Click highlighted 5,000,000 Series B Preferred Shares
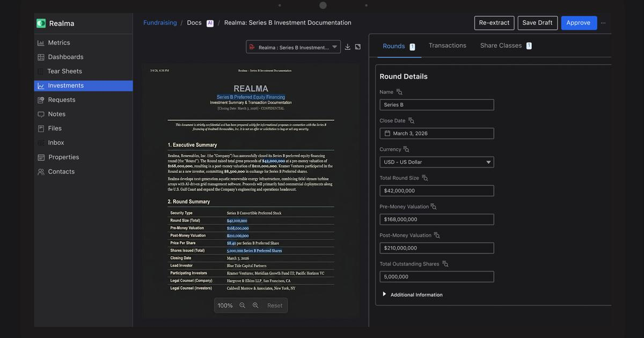 pyautogui.click(x=254, y=251)
